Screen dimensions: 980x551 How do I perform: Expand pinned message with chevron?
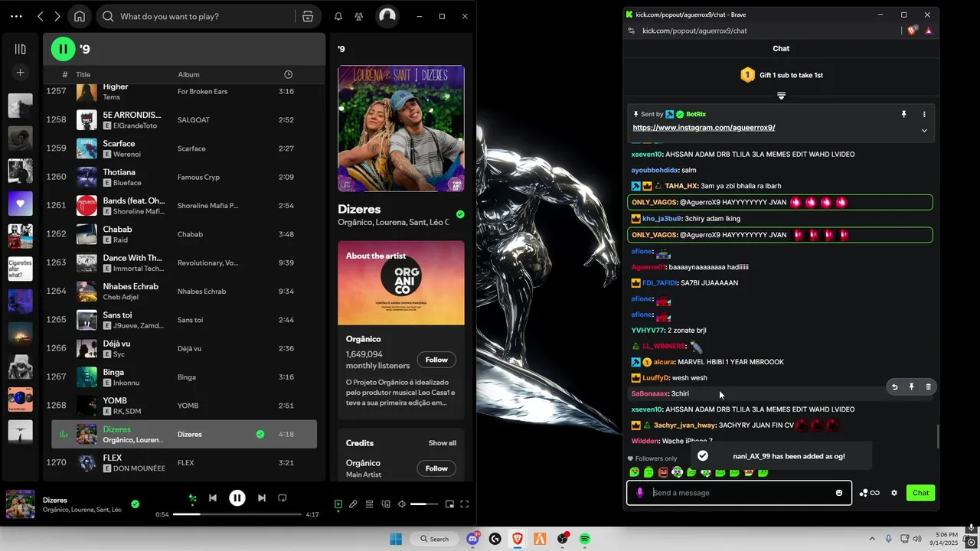(x=924, y=130)
